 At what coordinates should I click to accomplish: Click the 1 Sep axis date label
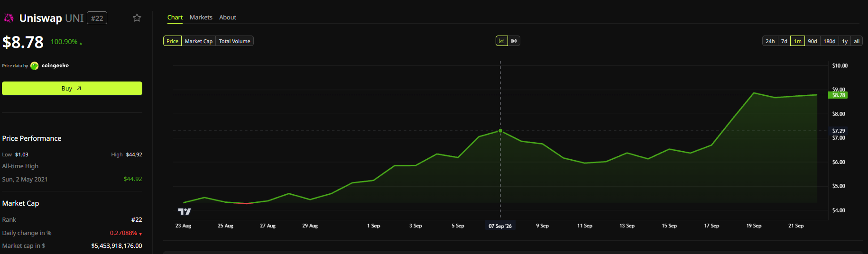coord(374,226)
